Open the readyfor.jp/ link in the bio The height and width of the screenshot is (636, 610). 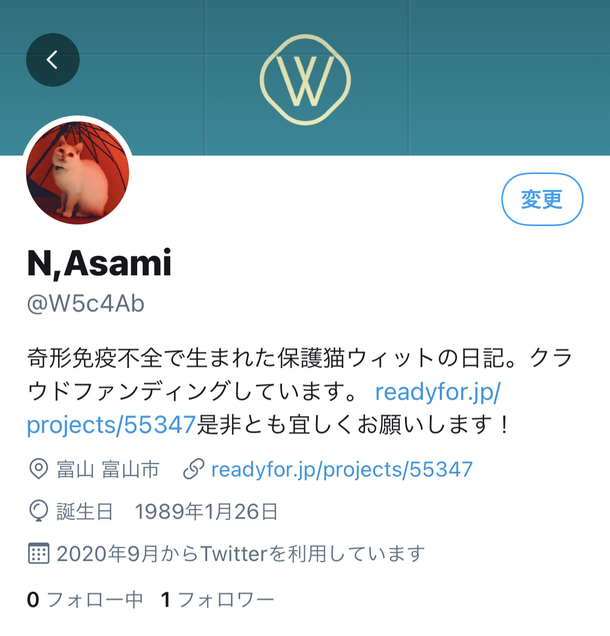pyautogui.click(x=438, y=392)
